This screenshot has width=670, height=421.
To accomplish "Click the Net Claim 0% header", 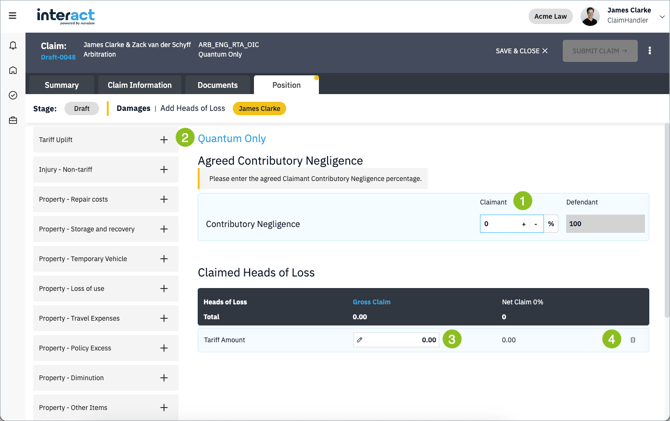I will point(522,302).
